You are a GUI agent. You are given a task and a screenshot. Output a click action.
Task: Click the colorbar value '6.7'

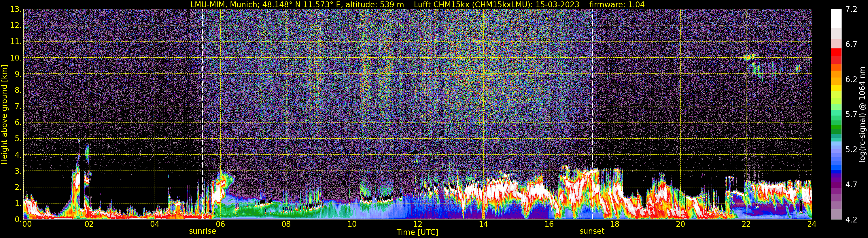coord(851,44)
